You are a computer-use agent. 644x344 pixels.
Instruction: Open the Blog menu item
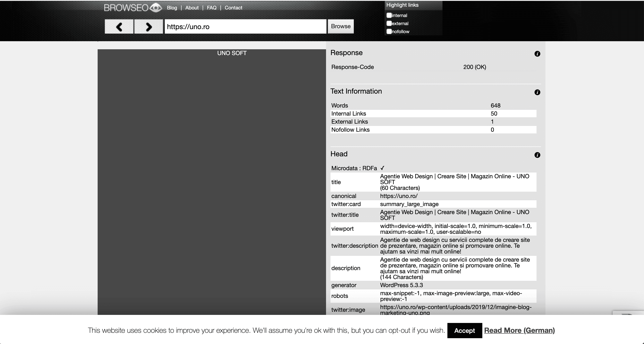[x=172, y=8]
